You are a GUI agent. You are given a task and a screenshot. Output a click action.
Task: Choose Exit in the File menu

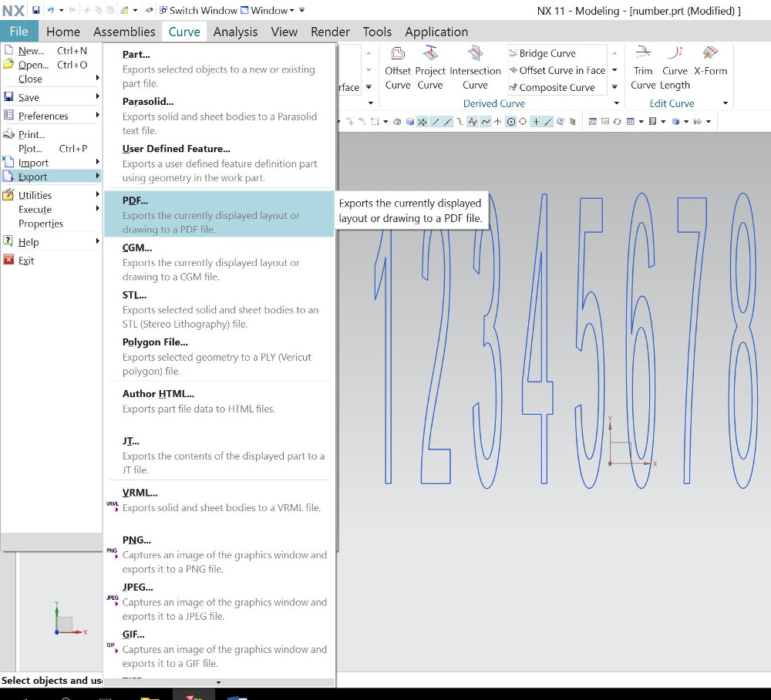coord(51,261)
